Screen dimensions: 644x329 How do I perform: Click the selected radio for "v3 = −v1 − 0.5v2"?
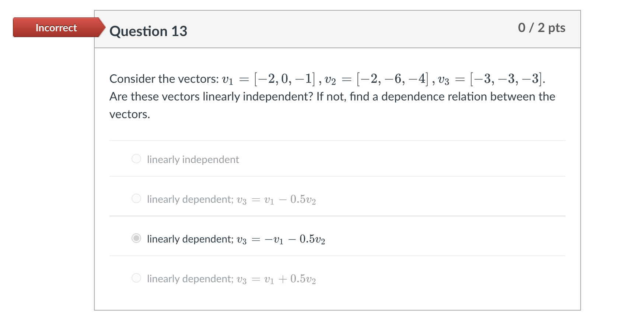(136, 238)
